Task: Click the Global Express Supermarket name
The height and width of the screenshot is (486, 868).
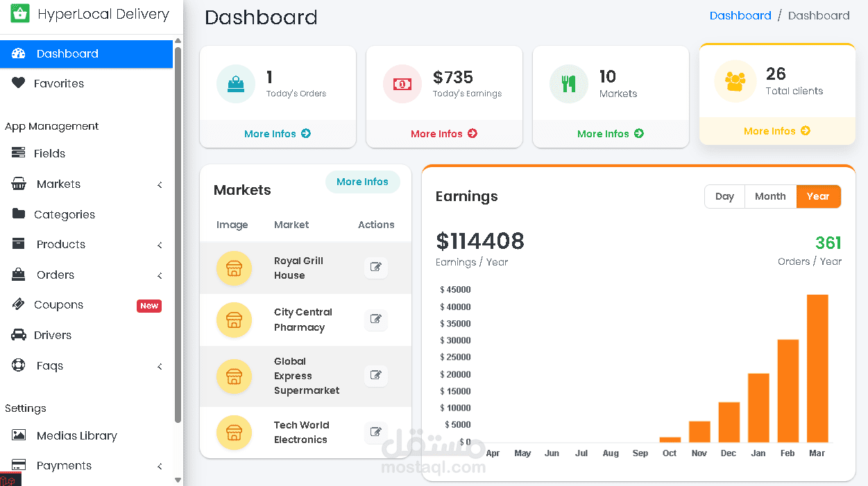Action: pyautogui.click(x=307, y=376)
